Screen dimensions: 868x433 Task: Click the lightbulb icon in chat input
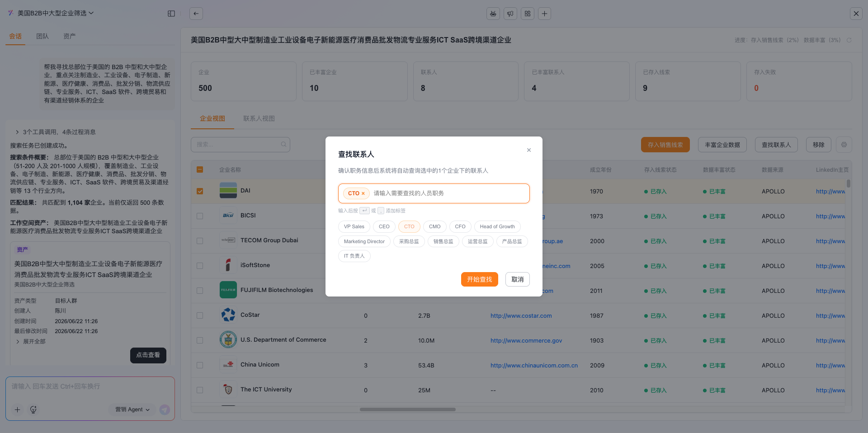(33, 409)
